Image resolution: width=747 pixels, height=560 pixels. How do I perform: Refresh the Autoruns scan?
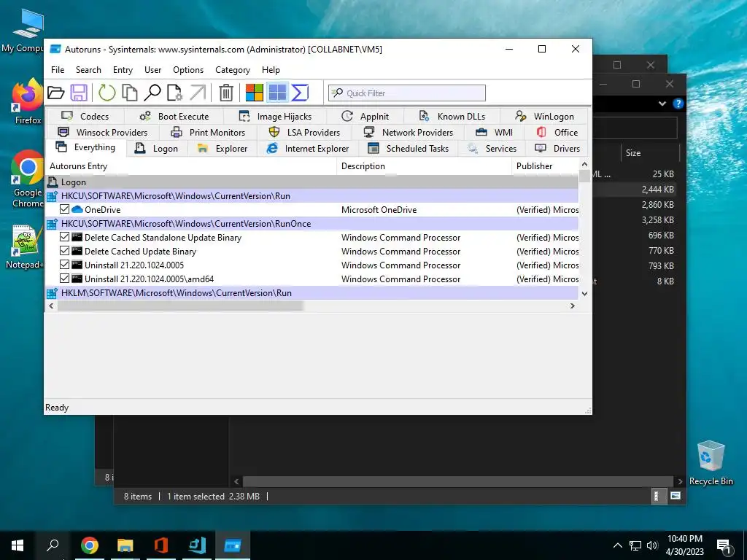tap(107, 93)
